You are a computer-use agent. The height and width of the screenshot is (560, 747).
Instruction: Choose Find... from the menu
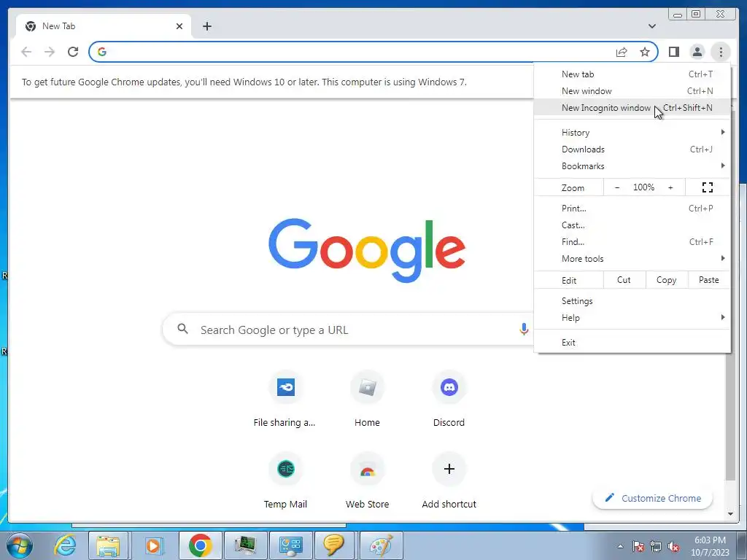pyautogui.click(x=632, y=242)
